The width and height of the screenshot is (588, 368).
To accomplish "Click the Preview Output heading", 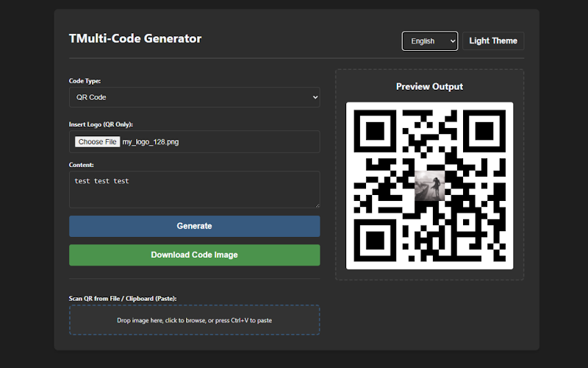I will click(429, 86).
